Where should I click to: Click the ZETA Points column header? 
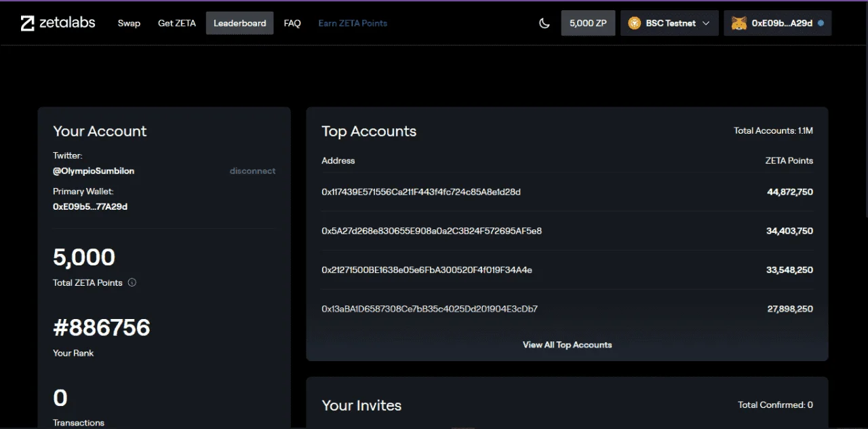[x=789, y=161]
